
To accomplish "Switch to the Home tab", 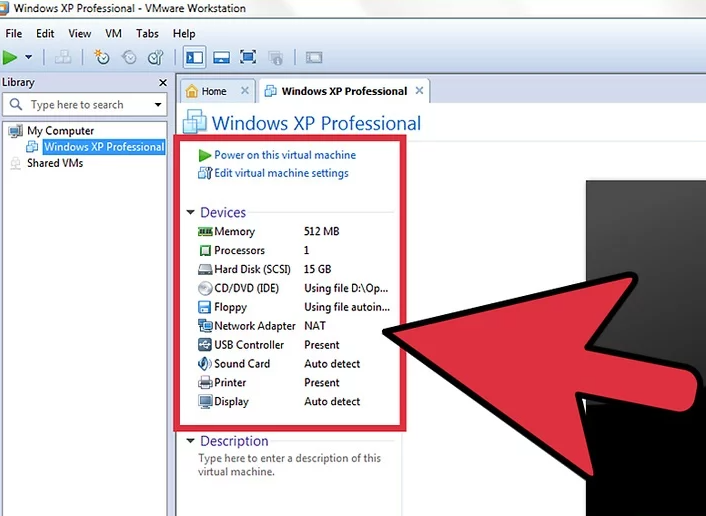I will coord(213,91).
